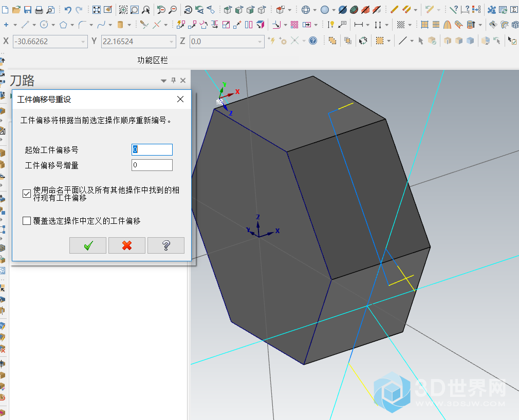Expand the polygon tool dropdown arrow
The width and height of the screenshot is (519, 420).
click(x=72, y=25)
